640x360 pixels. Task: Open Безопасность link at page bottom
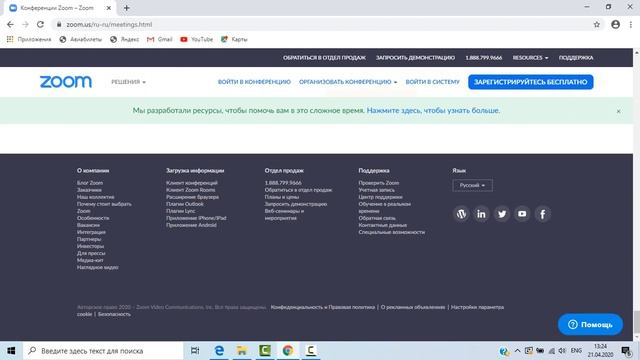[x=114, y=314]
